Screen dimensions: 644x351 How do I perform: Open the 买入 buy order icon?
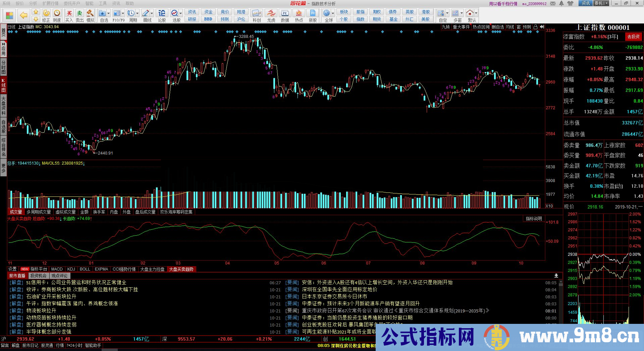pyautogui.click(x=69, y=13)
